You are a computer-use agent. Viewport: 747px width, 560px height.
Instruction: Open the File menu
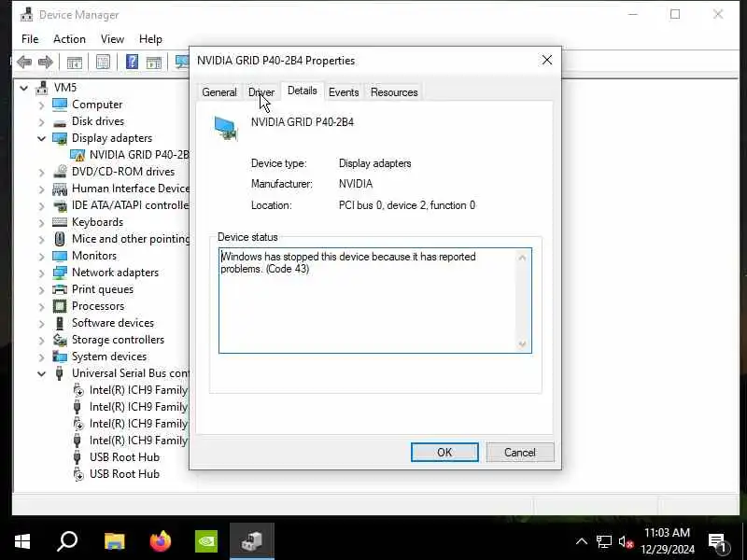click(x=30, y=39)
